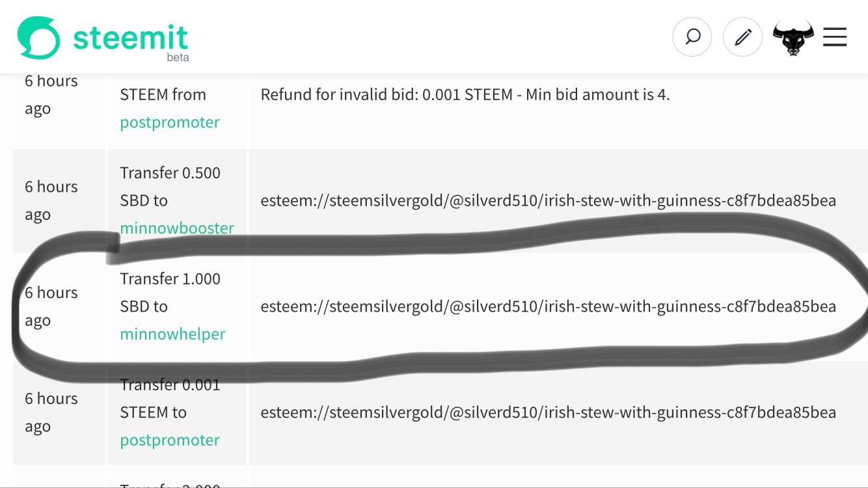Open postpromoter link under Transfer 0.001 STEEM
This screenshot has height=488, width=868.
coord(170,440)
